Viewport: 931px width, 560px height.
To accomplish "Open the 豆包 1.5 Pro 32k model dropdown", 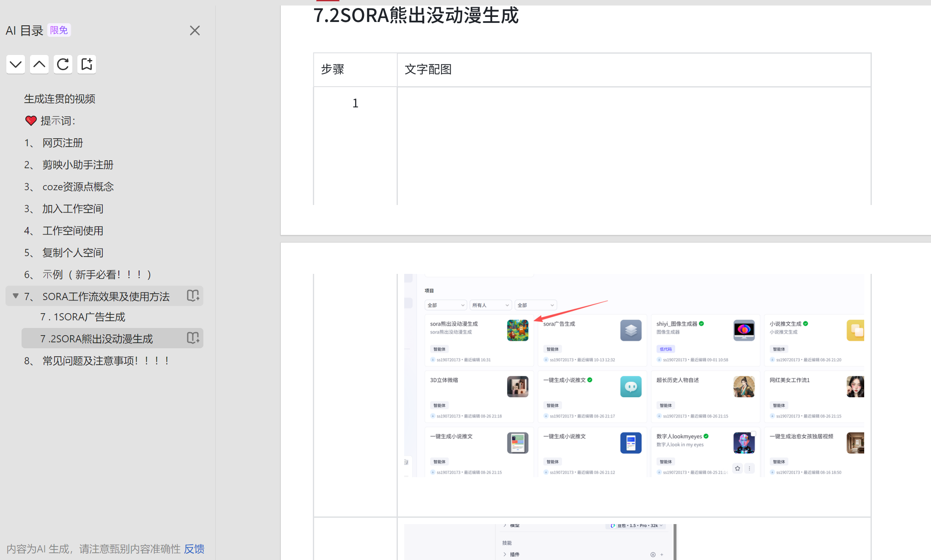I will click(x=635, y=525).
